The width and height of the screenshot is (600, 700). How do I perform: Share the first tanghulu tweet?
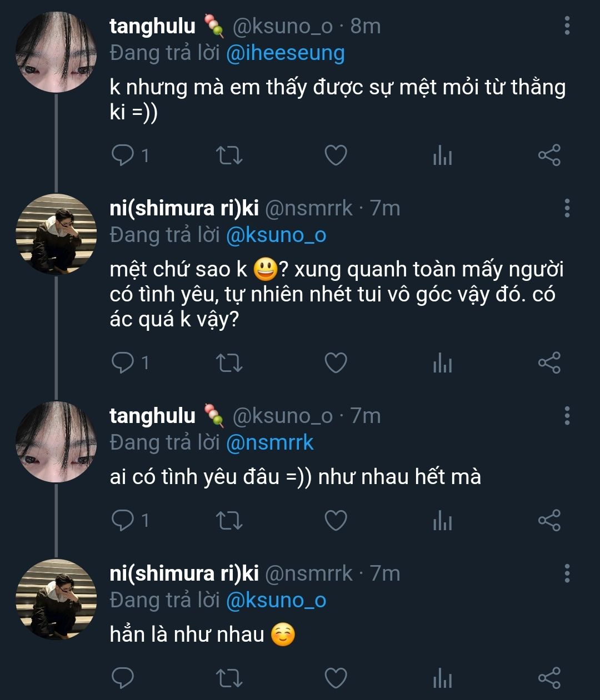549,155
